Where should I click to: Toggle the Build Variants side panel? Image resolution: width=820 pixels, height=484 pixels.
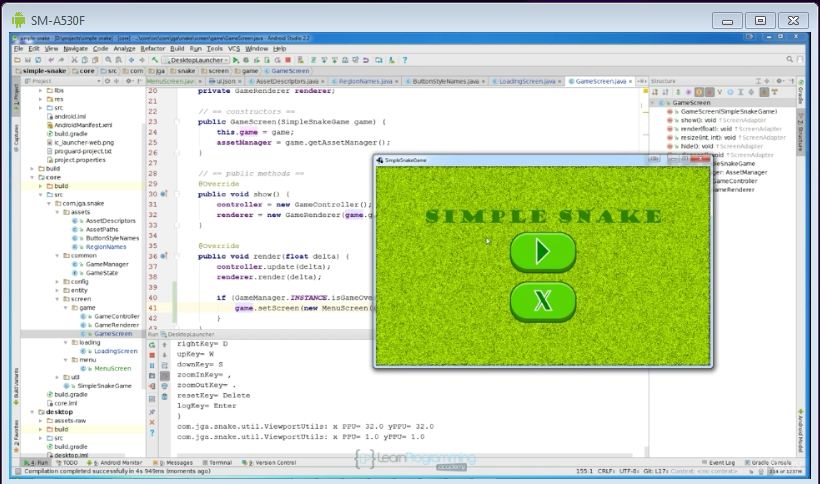(16, 385)
